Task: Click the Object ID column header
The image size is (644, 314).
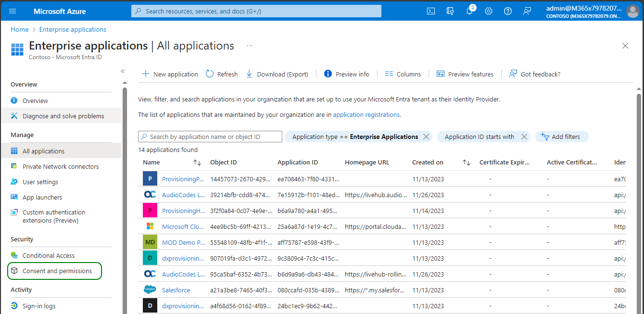Action: coord(224,163)
